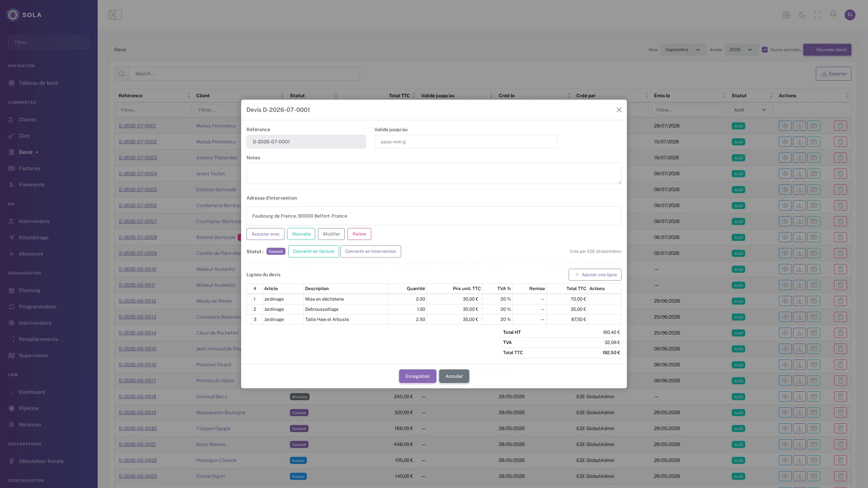
Task: Download quote D-2026-07-0005 from its row
Action: point(800,189)
